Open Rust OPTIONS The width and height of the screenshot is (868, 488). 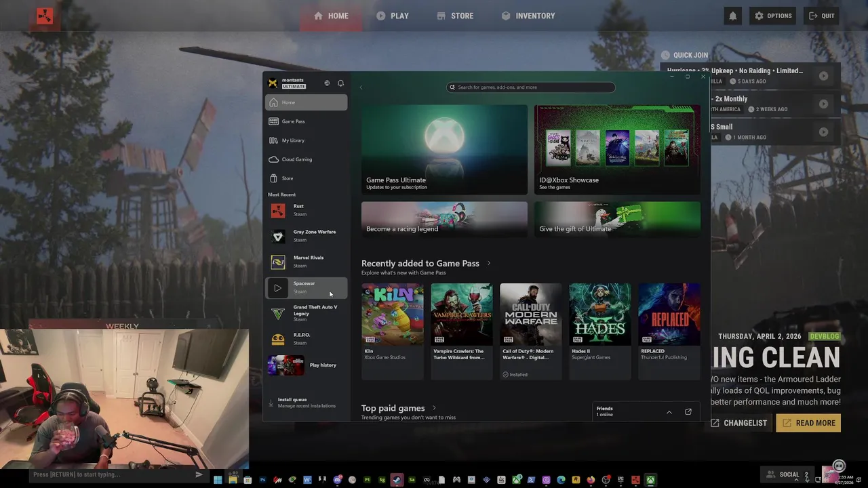[x=773, y=16]
